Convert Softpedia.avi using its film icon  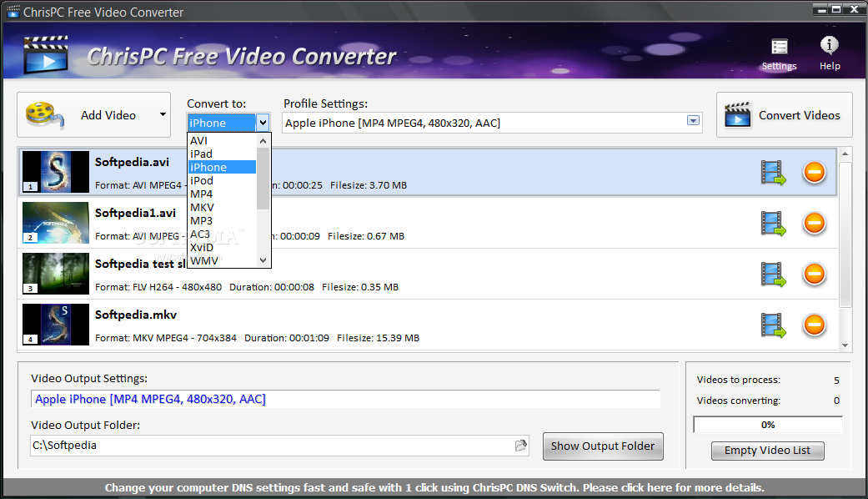click(x=773, y=172)
